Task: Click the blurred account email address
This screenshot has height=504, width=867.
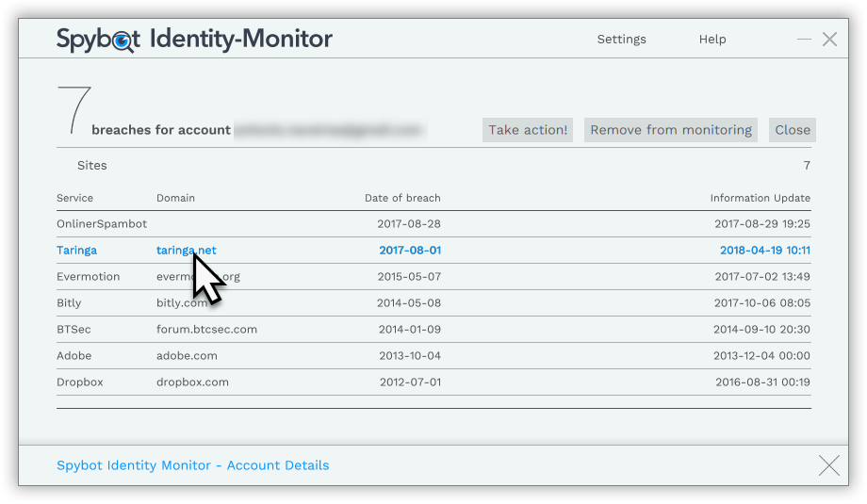Action: pyautogui.click(x=330, y=130)
